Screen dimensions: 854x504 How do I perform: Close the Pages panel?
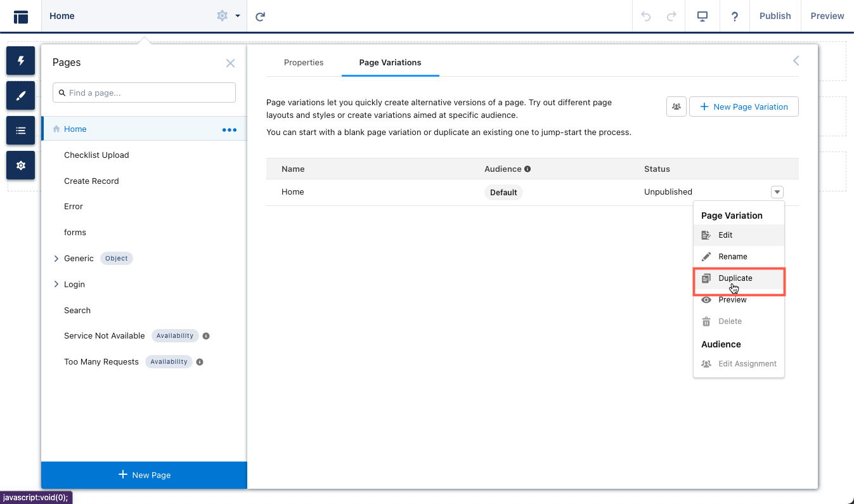[x=230, y=63]
